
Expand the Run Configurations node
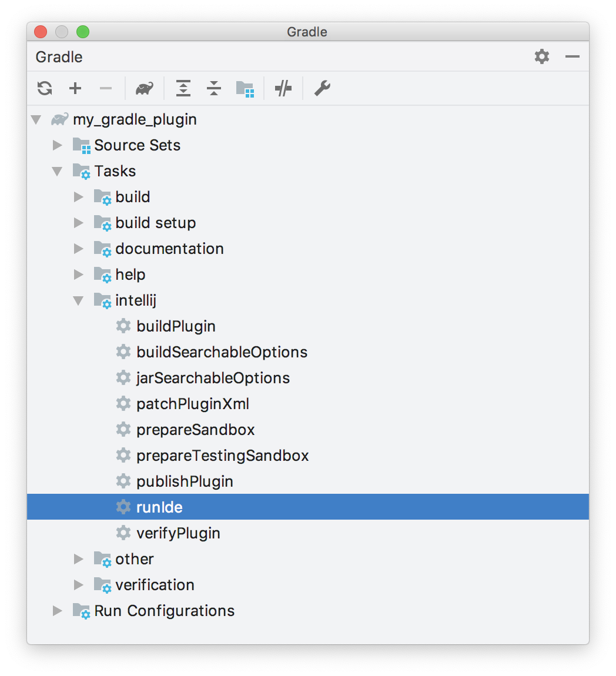pyautogui.click(x=57, y=610)
